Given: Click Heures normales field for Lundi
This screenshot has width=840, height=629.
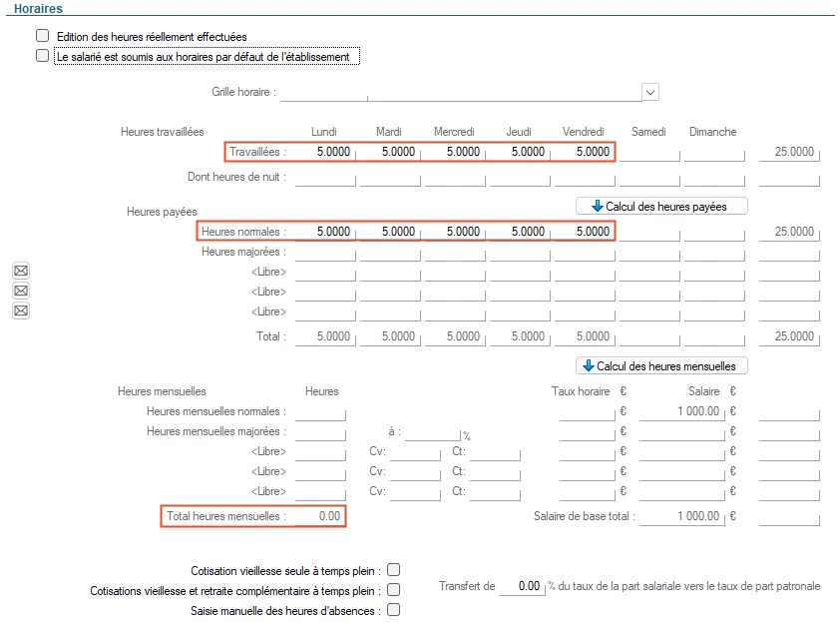Looking at the screenshot, I should tap(325, 232).
